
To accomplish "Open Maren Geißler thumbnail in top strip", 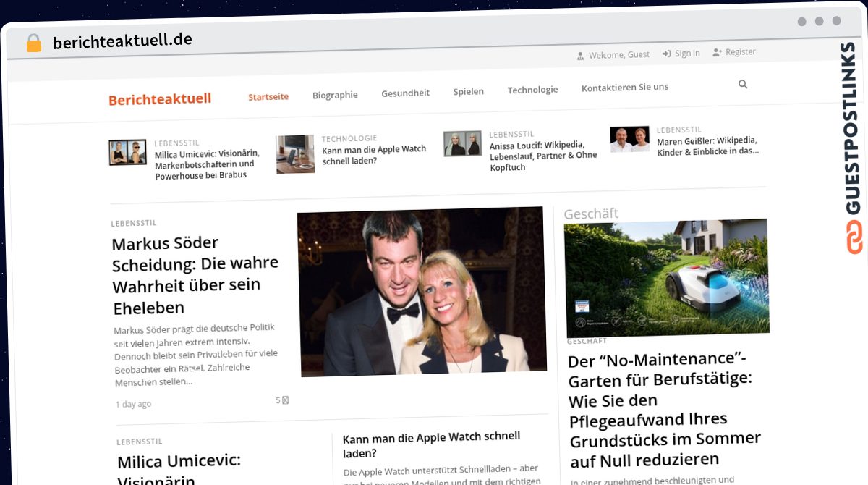I will (x=629, y=139).
